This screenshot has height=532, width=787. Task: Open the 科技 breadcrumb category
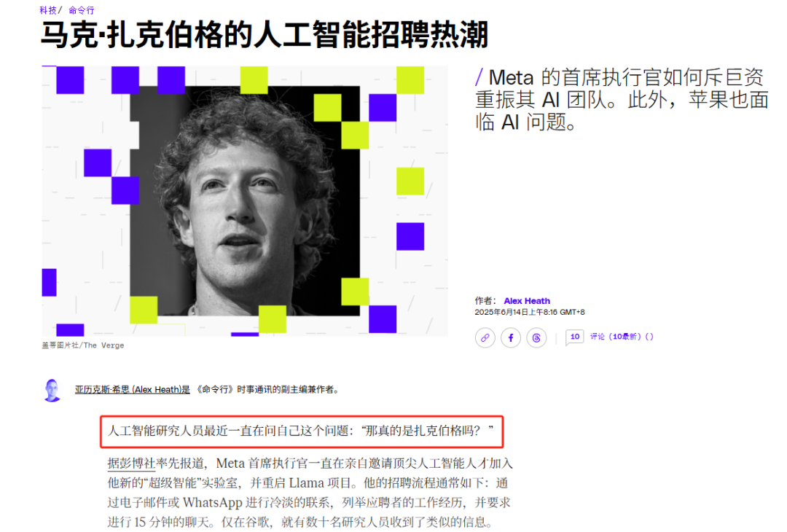click(x=48, y=10)
